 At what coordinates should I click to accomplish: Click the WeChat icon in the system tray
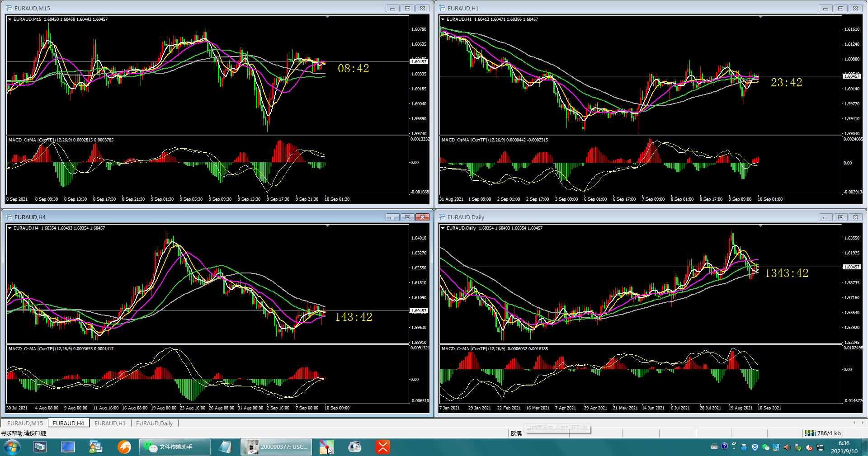(765, 447)
